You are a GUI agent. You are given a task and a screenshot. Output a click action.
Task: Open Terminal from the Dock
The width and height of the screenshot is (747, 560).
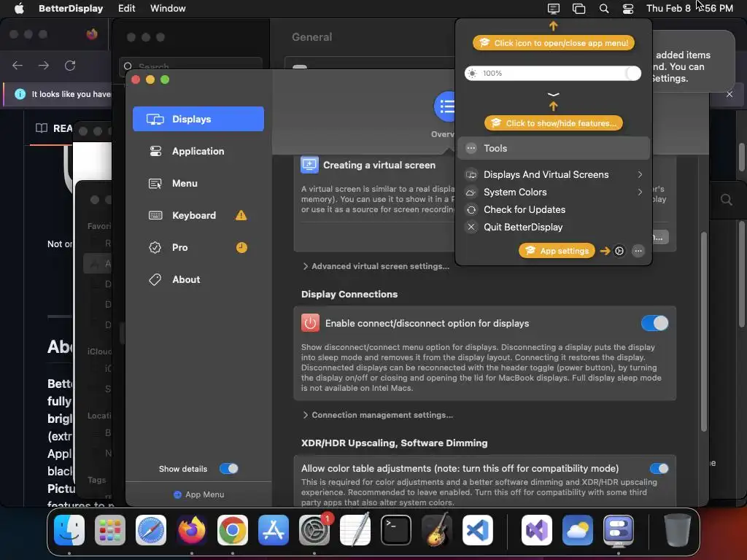(396, 530)
